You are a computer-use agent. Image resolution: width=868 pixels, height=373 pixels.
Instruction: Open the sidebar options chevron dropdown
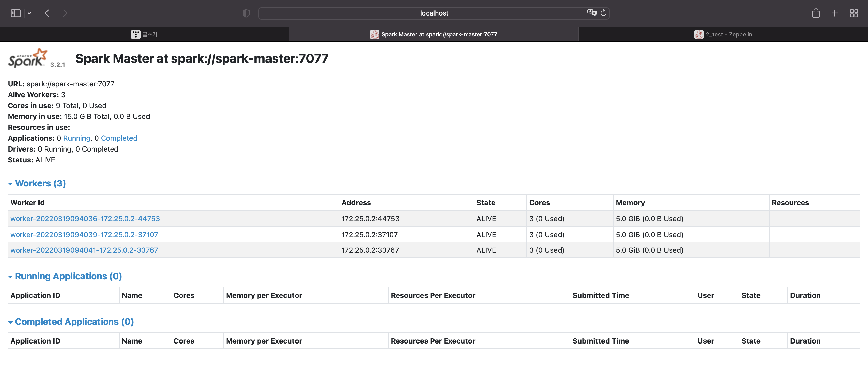coord(30,13)
